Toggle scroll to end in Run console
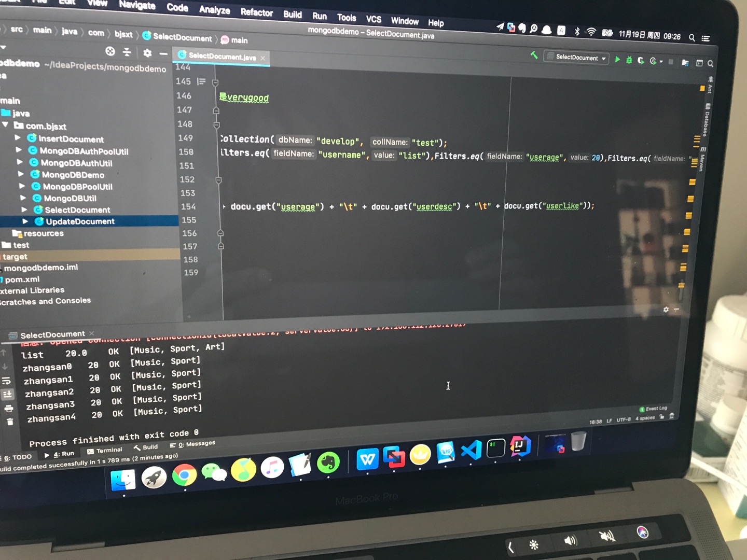 tap(7, 395)
